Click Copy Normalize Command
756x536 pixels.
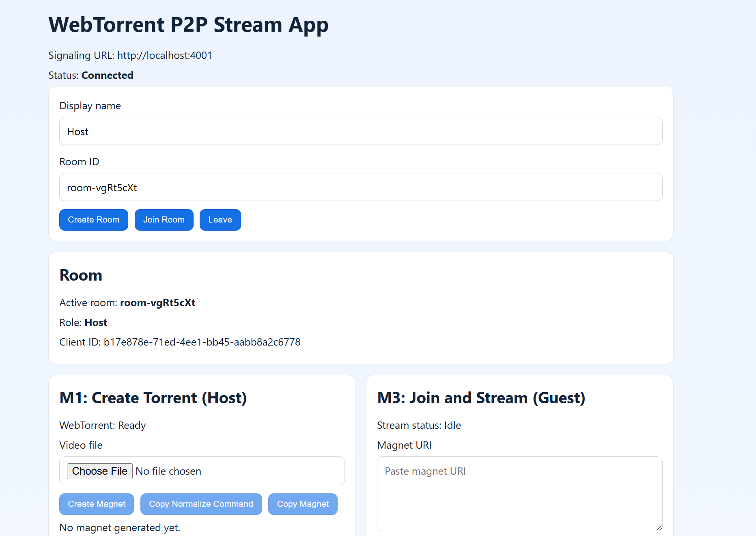click(x=201, y=504)
